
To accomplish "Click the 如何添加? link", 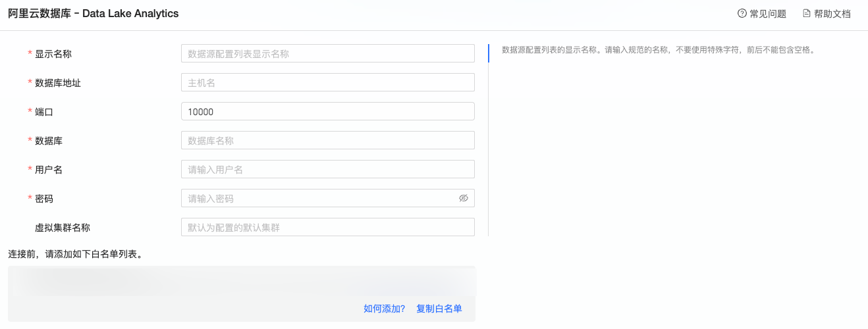I will coord(385,309).
